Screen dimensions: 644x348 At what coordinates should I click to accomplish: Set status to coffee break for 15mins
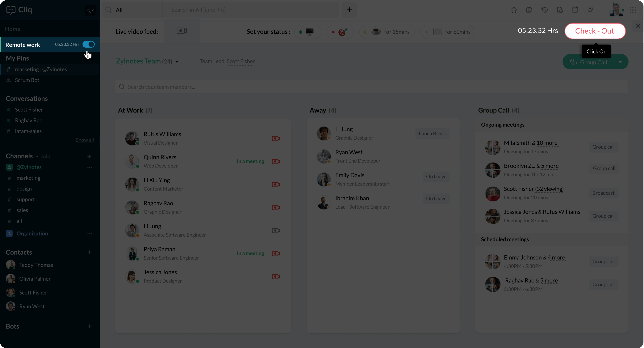pyautogui.click(x=387, y=32)
